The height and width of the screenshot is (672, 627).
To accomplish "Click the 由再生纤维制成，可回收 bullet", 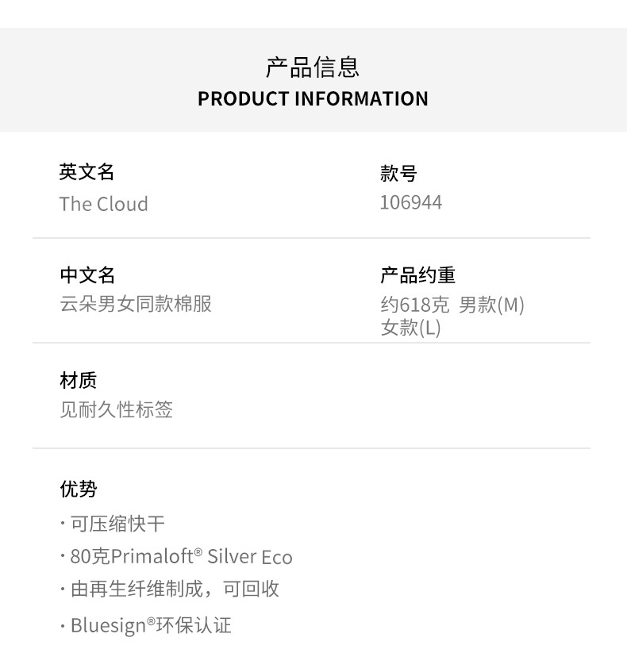I will [x=174, y=589].
